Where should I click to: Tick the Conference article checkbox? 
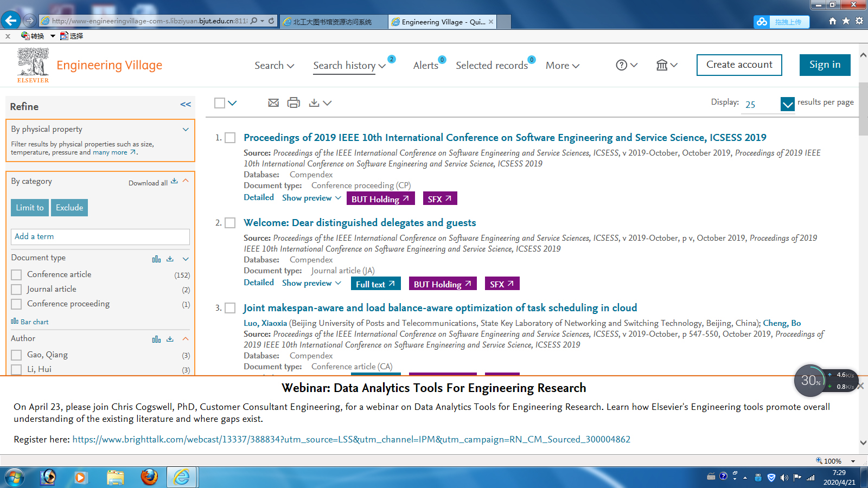(16, 275)
